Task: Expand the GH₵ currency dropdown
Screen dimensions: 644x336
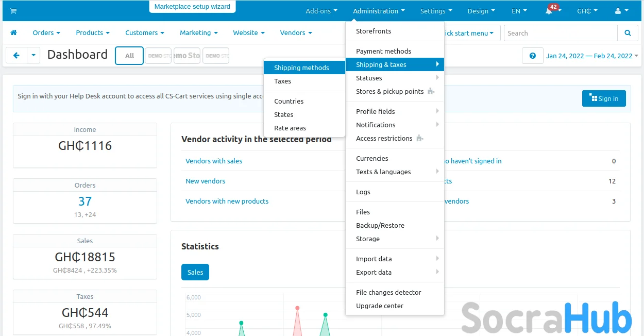Action: 587,11
